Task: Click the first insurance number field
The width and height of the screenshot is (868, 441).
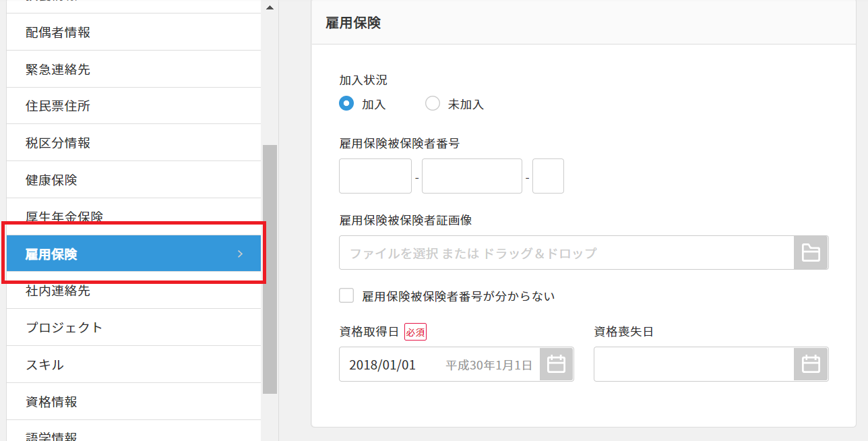Action: point(375,176)
